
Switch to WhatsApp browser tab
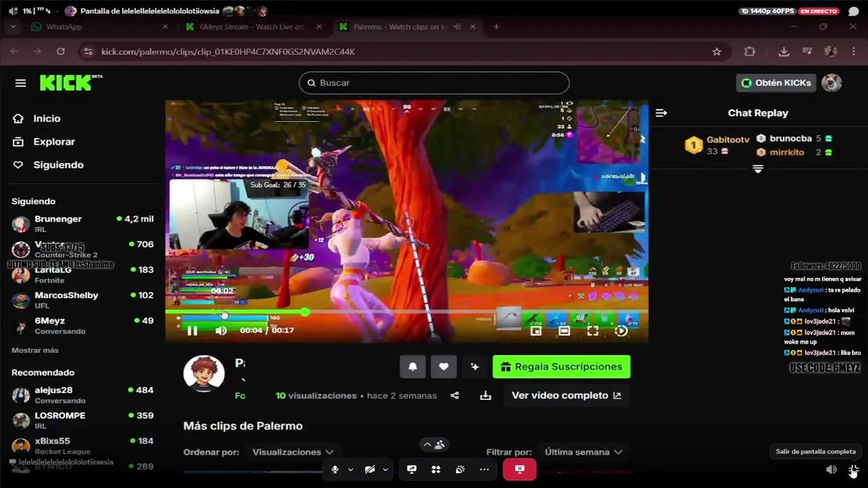[x=98, y=26]
